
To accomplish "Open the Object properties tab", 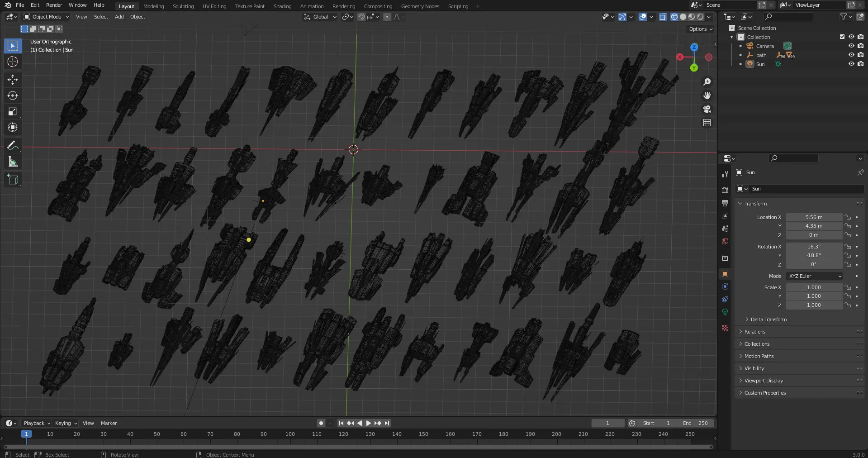I will pos(725,274).
